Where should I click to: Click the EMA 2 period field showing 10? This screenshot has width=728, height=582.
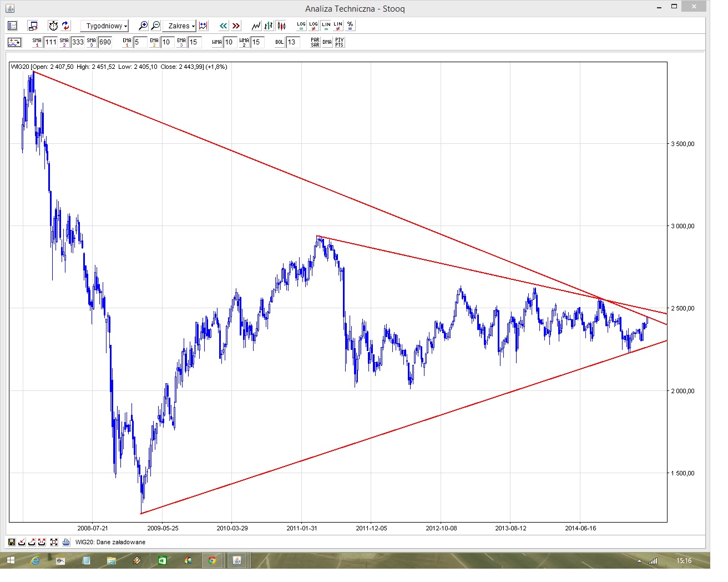tap(167, 42)
